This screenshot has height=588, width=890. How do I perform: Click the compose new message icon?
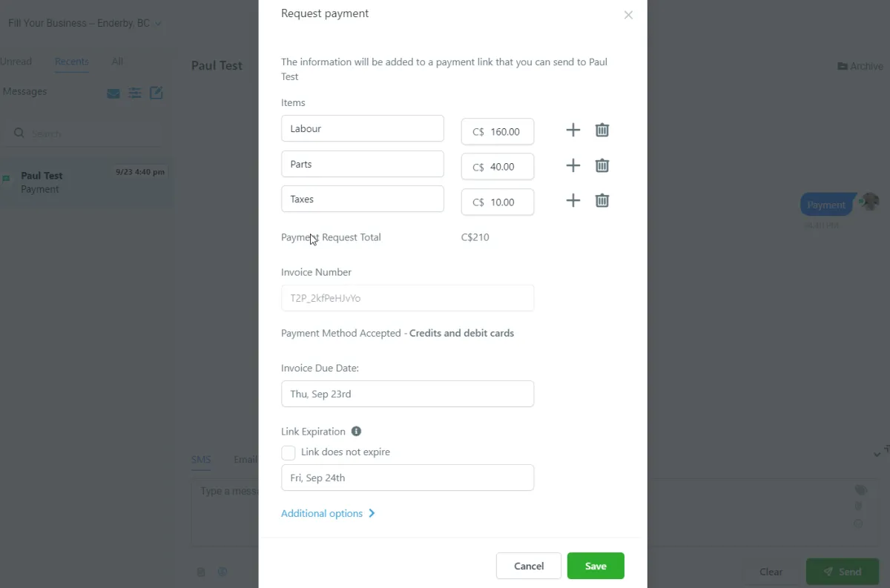156,93
